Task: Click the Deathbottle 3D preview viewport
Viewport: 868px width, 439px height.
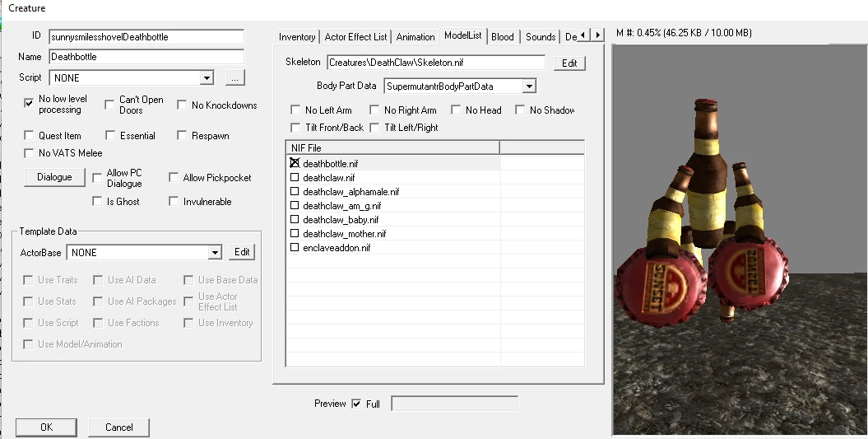Action: click(x=740, y=240)
